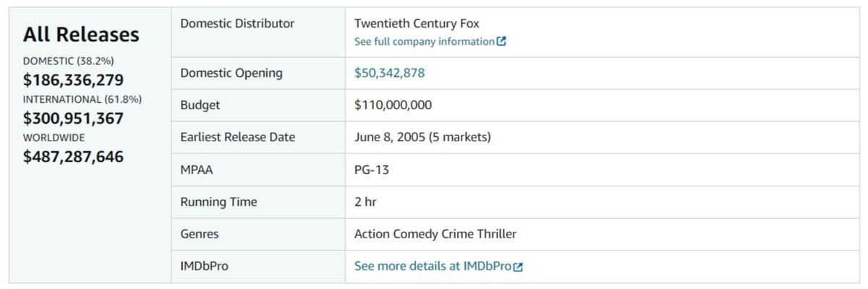Open See full company information link
Image resolution: width=868 pixels, height=289 pixels.
coord(424,41)
